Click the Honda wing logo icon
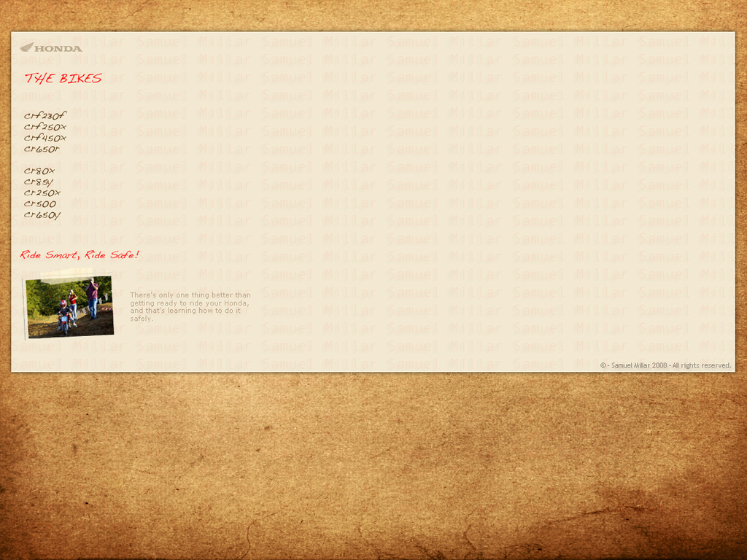Viewport: 747px width, 560px height. [x=26, y=47]
